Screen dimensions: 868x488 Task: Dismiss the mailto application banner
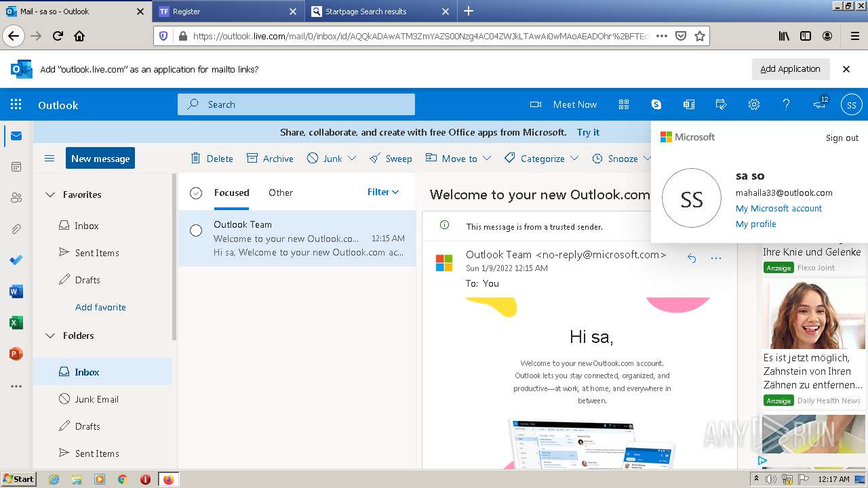tap(846, 68)
